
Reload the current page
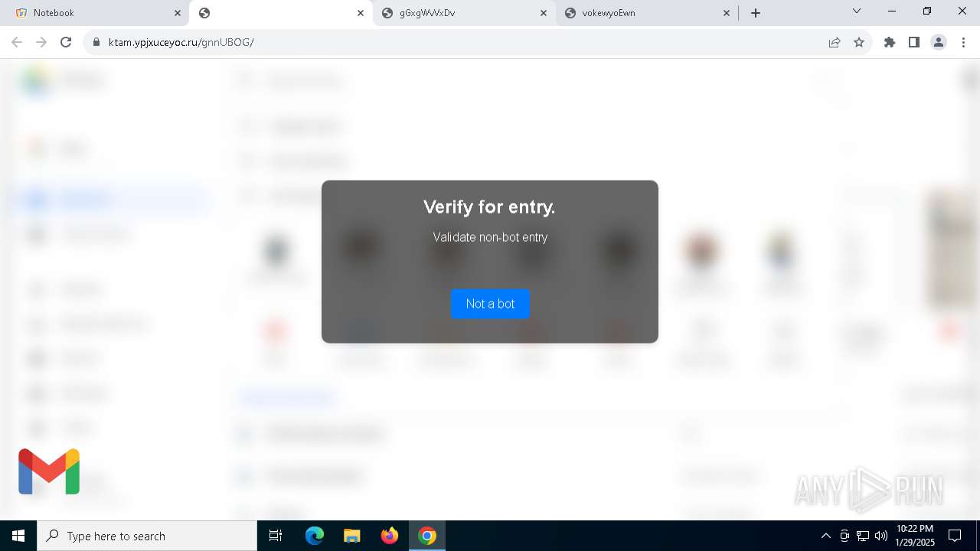click(x=66, y=42)
